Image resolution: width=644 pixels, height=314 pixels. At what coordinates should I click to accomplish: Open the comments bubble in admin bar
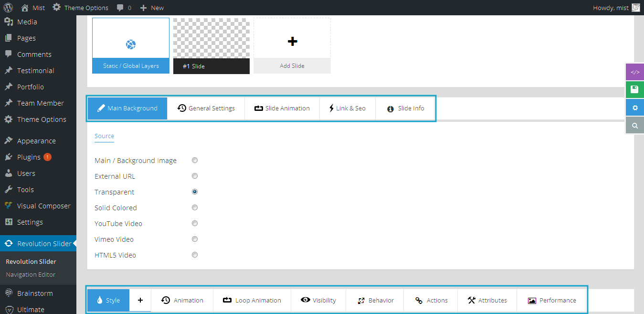pyautogui.click(x=124, y=8)
